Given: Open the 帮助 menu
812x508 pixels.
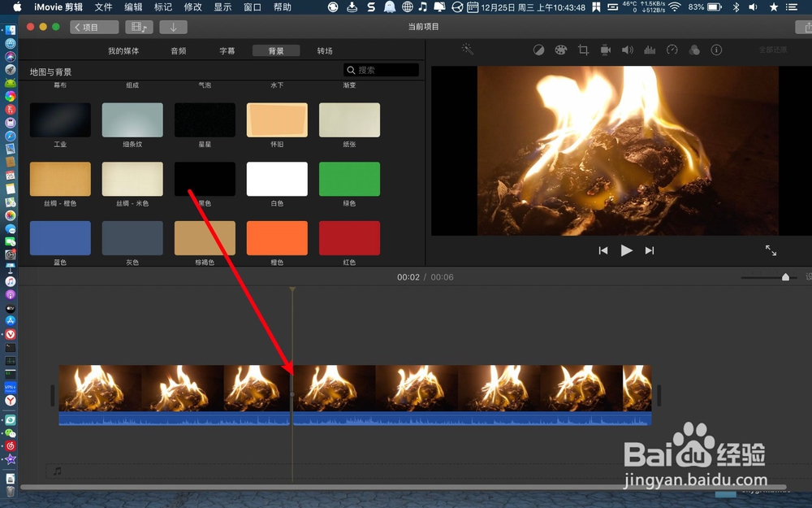Looking at the screenshot, I should pyautogui.click(x=283, y=7).
